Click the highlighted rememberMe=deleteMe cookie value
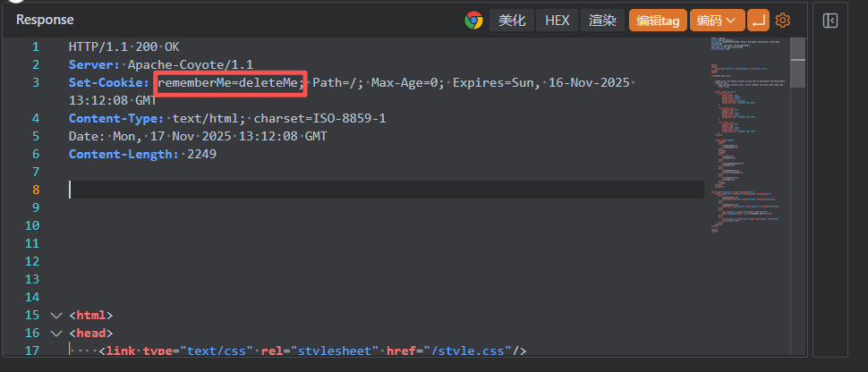 (x=231, y=83)
